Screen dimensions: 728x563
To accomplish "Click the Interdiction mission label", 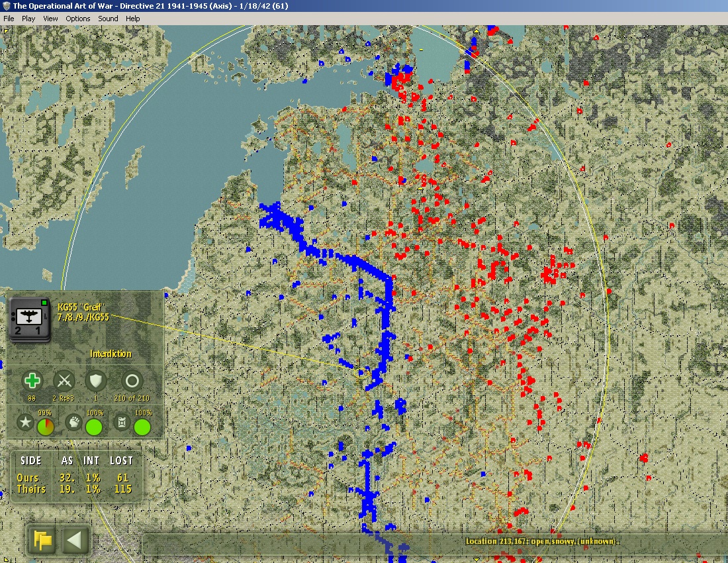I will point(111,354).
